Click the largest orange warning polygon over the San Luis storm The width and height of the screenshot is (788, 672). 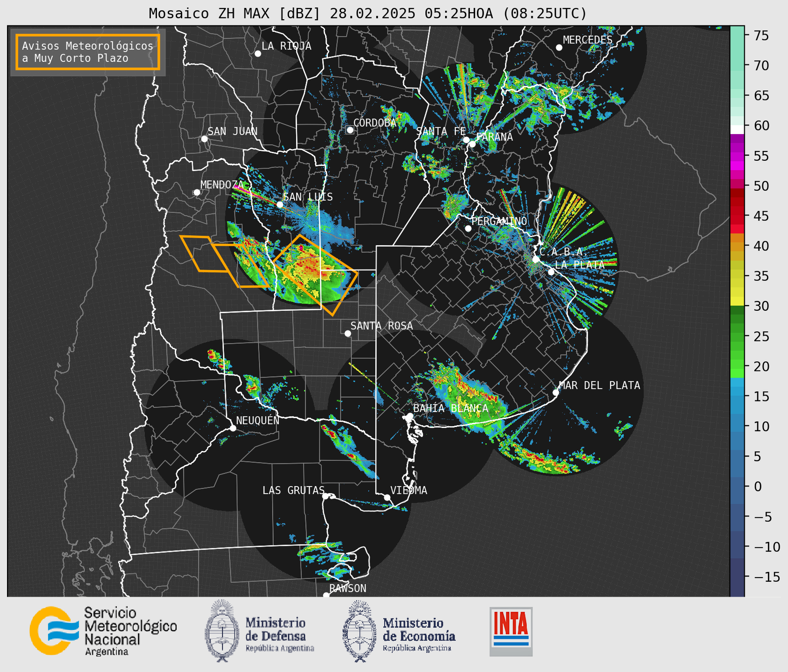[x=316, y=275]
